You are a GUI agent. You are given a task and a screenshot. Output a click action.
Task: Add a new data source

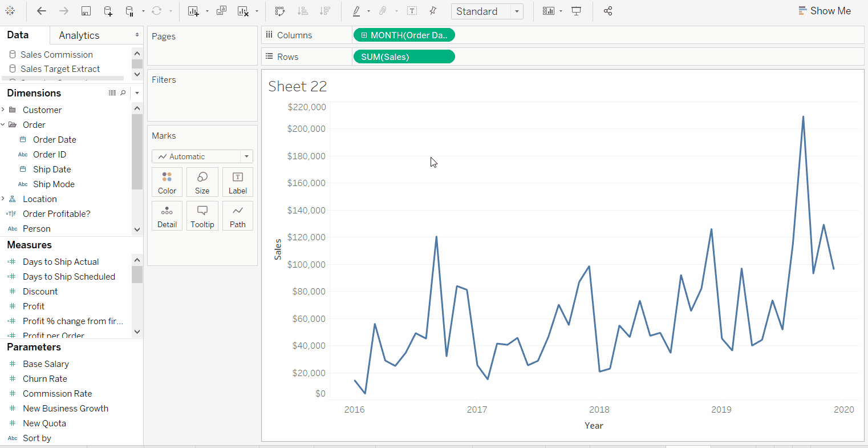pos(108,11)
